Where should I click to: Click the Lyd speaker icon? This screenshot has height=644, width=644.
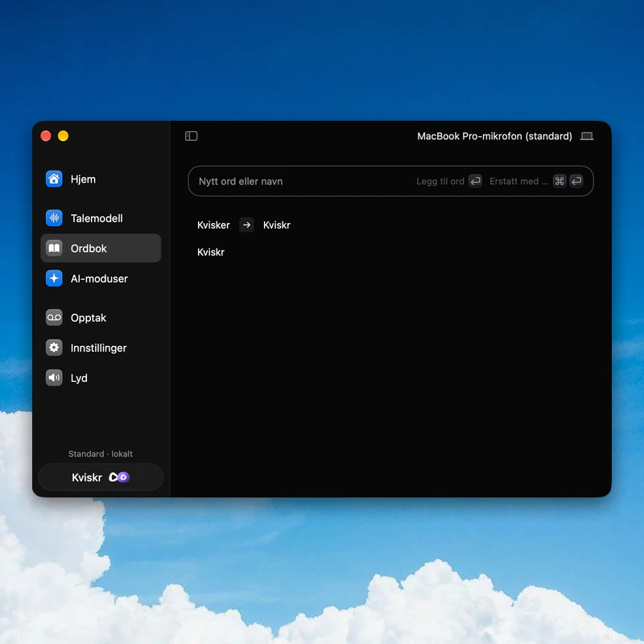coord(54,378)
